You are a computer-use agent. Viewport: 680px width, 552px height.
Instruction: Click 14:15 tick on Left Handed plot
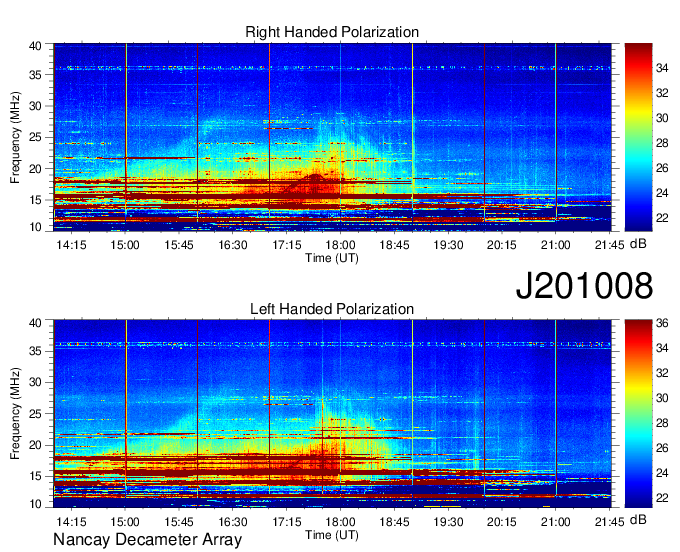[71, 522]
